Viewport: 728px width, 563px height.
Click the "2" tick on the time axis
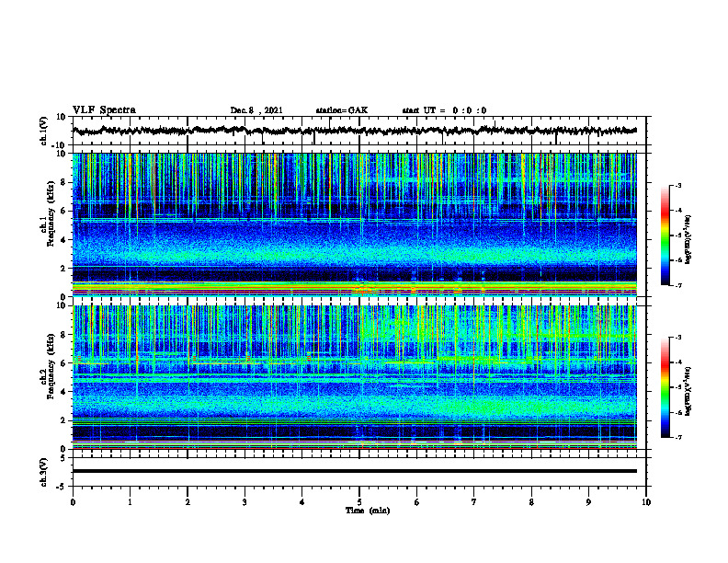[x=188, y=502]
